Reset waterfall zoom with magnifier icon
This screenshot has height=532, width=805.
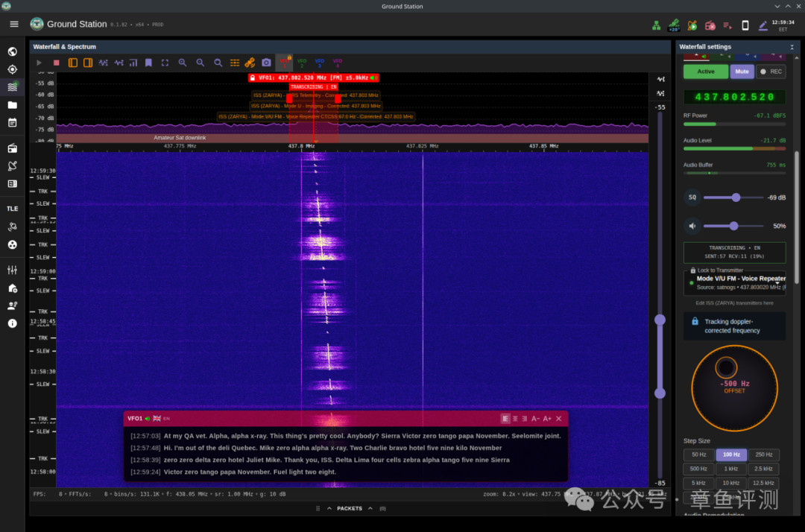218,63
